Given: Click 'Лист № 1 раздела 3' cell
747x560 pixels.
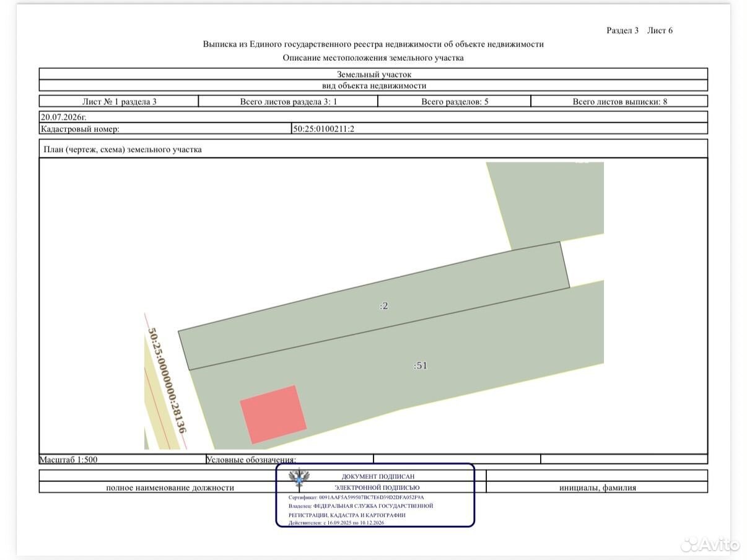Looking at the screenshot, I should click(119, 102).
